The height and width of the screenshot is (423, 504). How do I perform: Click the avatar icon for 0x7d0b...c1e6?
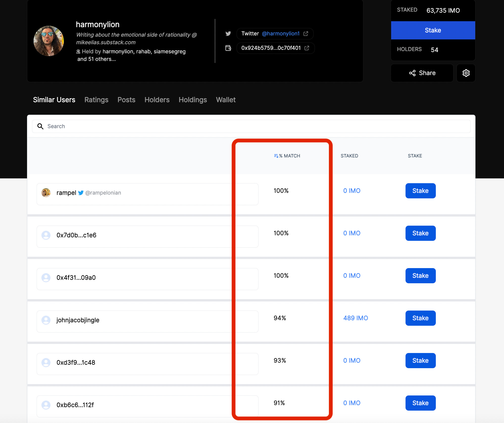(x=46, y=235)
